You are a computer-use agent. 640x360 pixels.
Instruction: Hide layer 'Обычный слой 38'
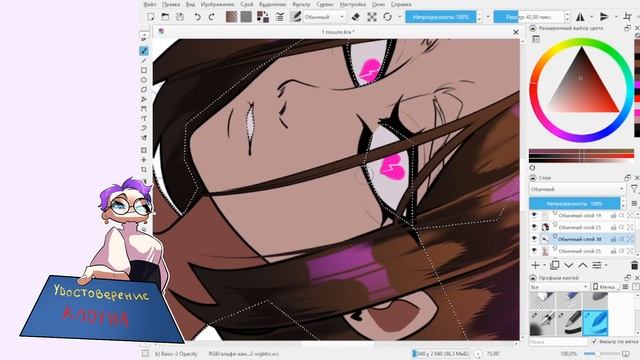(534, 239)
